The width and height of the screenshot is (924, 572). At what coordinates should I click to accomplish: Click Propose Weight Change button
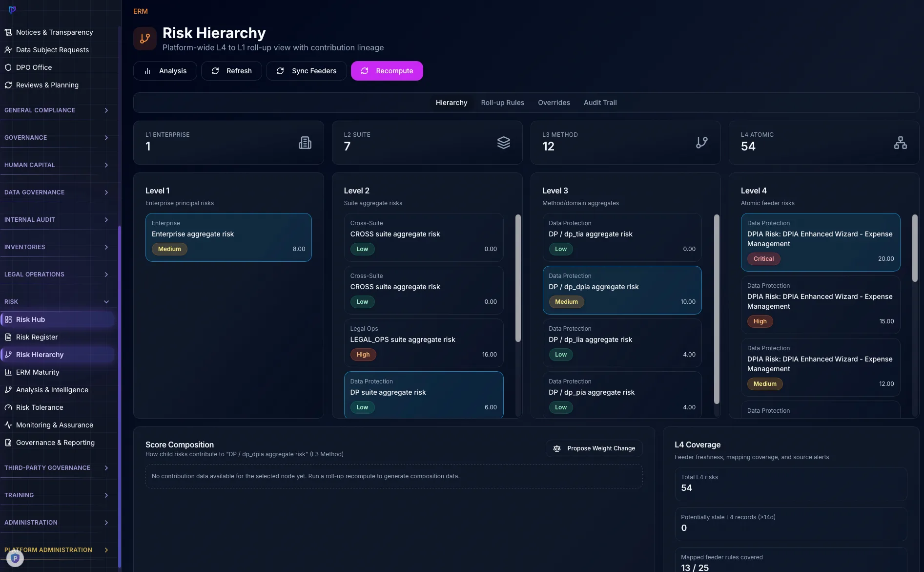coord(594,448)
